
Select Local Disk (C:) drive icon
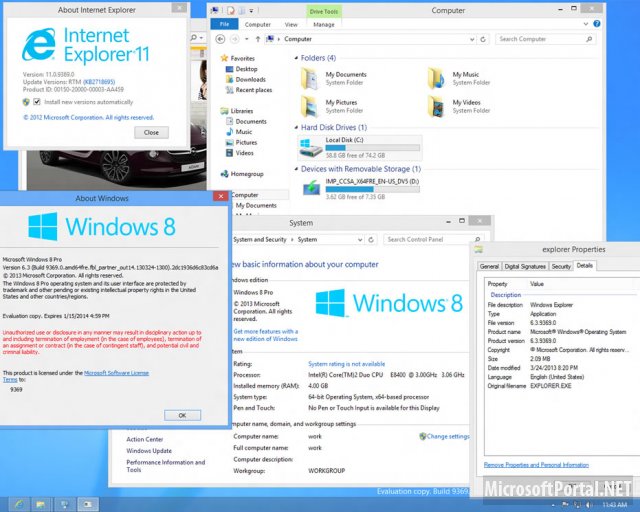tap(311, 148)
